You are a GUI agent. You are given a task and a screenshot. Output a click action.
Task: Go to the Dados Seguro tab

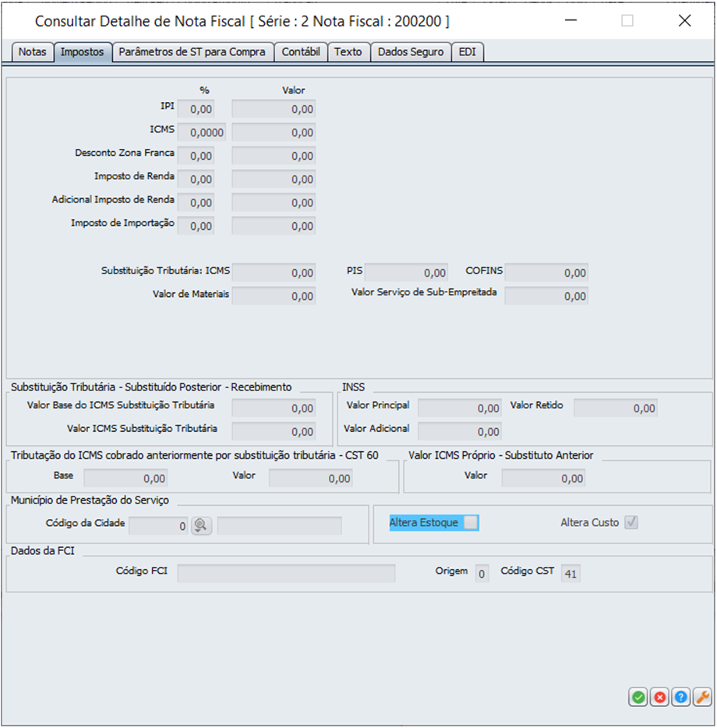pyautogui.click(x=411, y=52)
